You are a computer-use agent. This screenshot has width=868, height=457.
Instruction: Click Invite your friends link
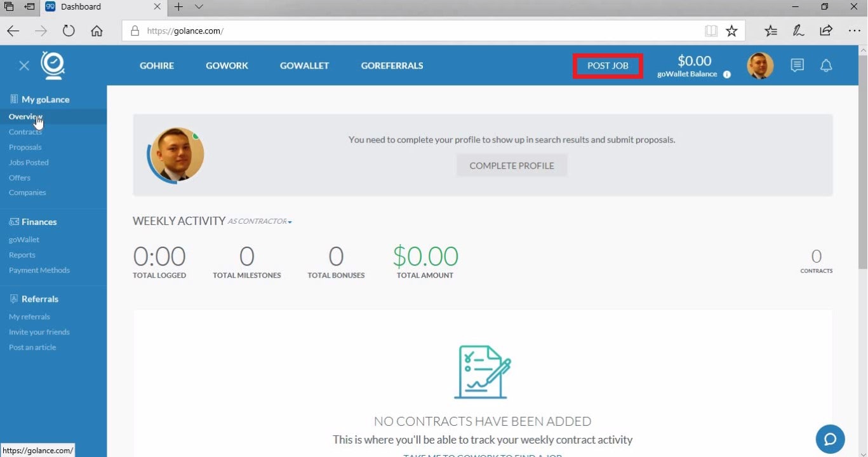[x=39, y=332]
